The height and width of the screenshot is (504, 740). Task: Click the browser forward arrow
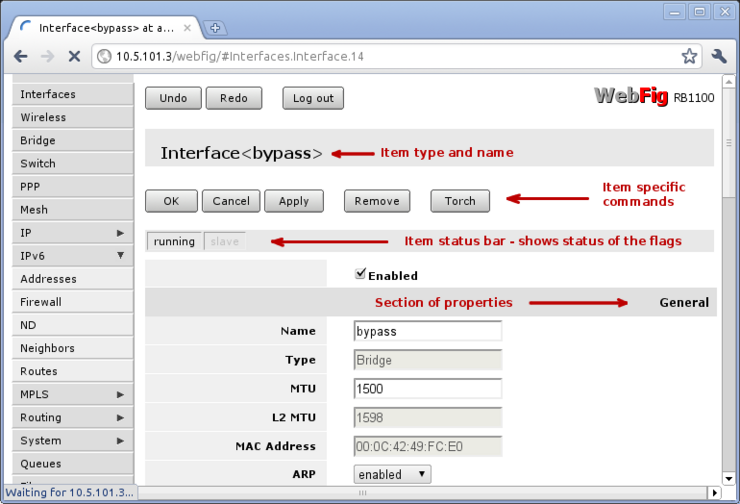coord(47,57)
